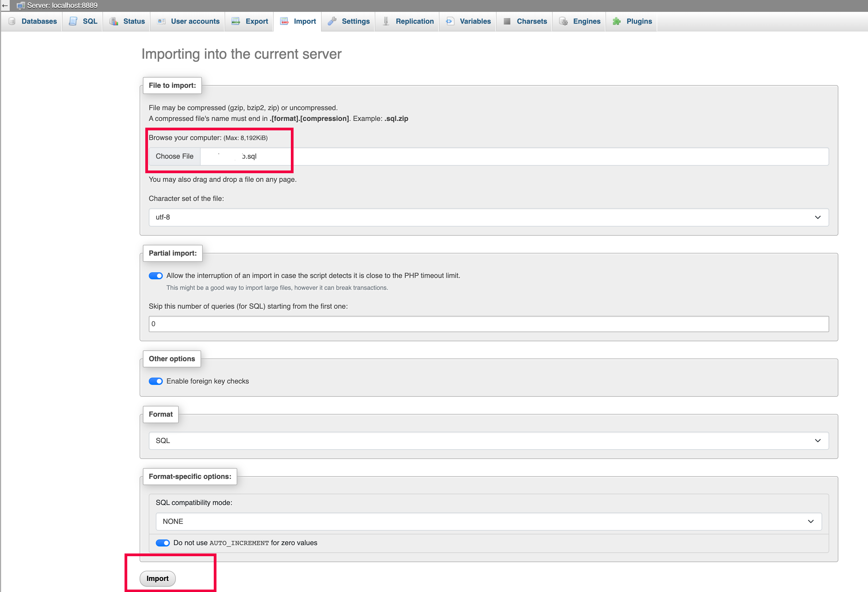Click the Import button at bottom
This screenshot has height=592, width=868.
pos(157,579)
